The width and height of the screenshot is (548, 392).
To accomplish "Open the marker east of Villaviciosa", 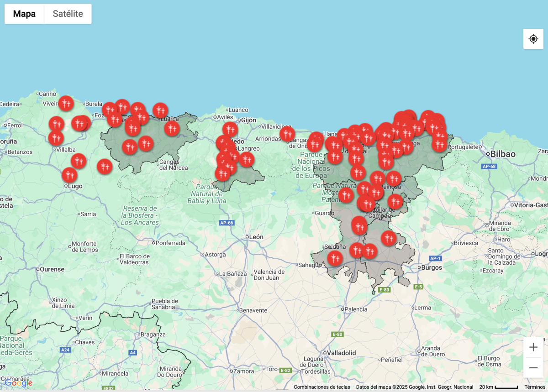I will pos(287,134).
